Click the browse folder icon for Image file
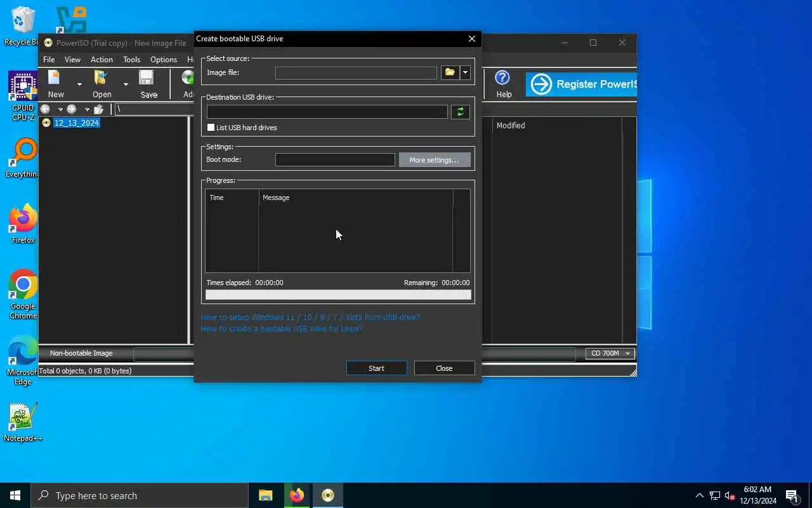This screenshot has width=812, height=508. click(450, 72)
